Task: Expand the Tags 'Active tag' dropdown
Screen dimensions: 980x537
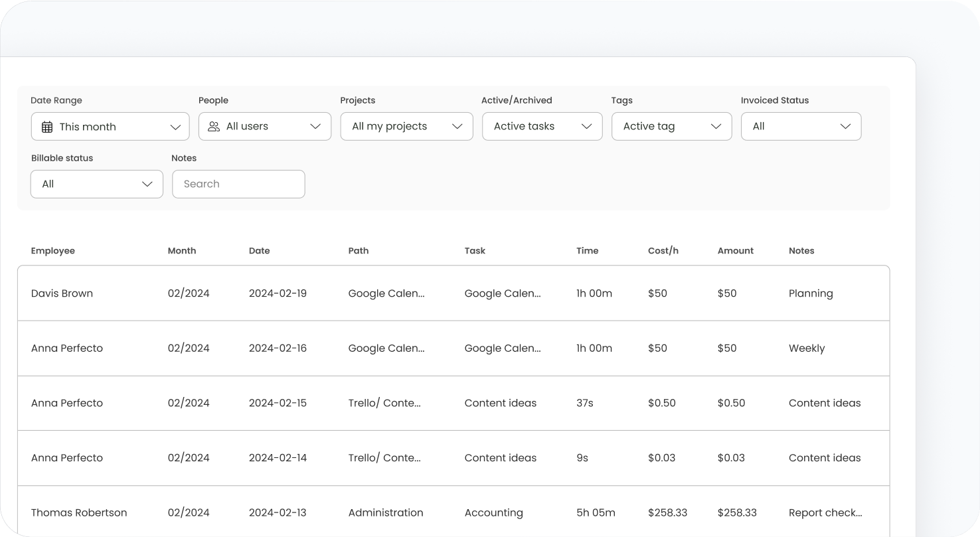Action: 672,126
